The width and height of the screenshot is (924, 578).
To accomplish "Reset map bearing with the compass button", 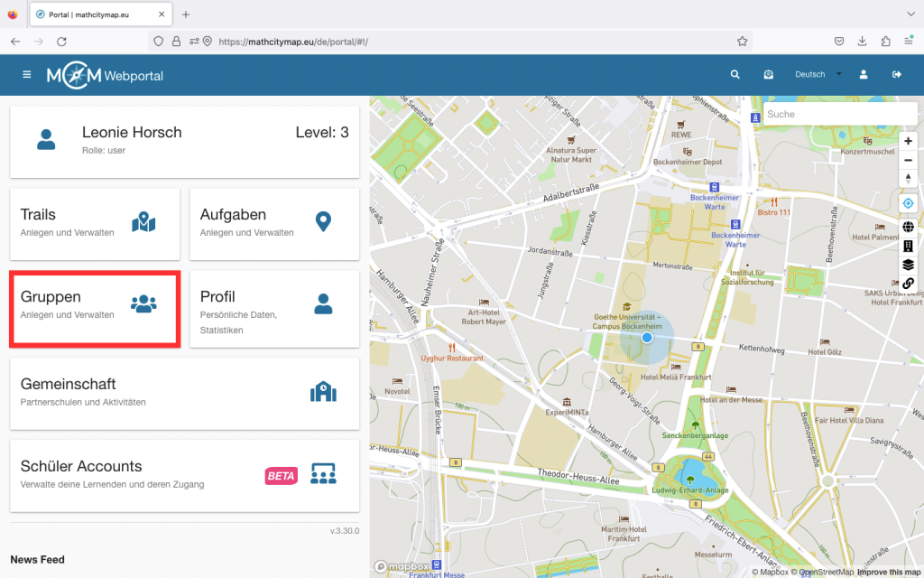I will pos(908,179).
